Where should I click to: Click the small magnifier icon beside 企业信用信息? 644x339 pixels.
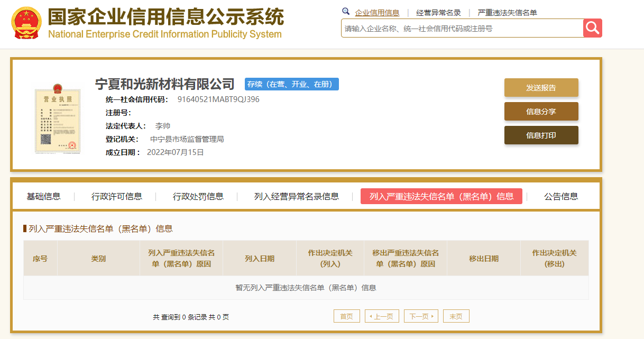[346, 12]
